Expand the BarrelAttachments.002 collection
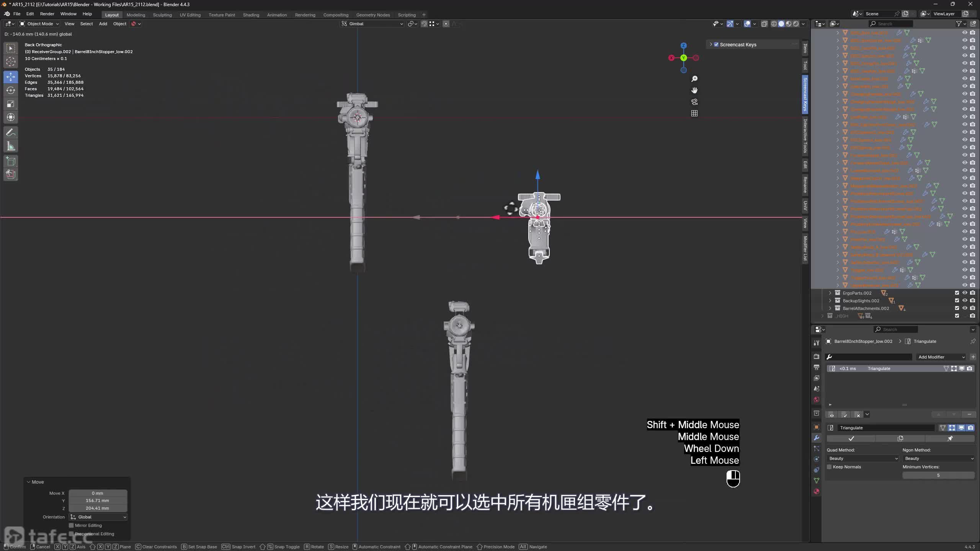Viewport: 980px width, 551px height. (830, 308)
